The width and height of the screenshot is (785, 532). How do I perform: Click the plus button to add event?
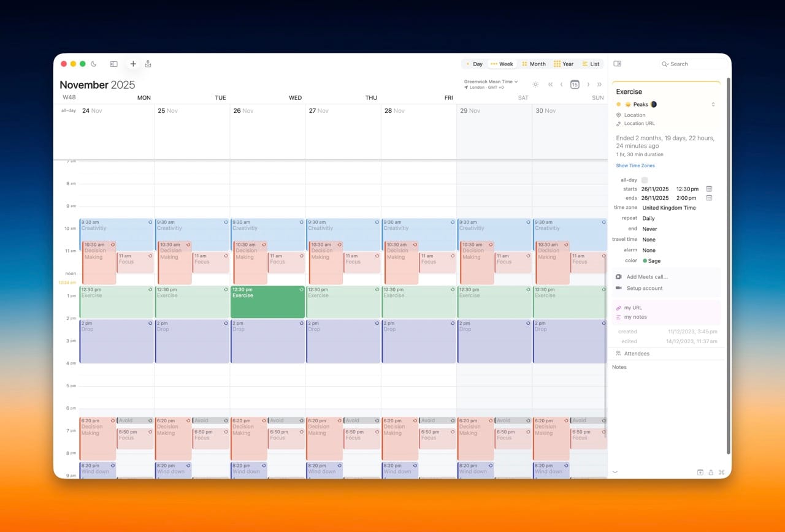pyautogui.click(x=133, y=64)
